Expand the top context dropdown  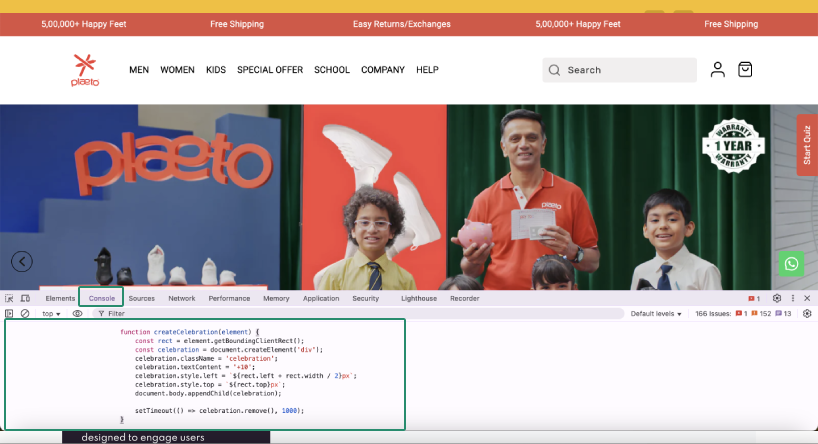[51, 314]
